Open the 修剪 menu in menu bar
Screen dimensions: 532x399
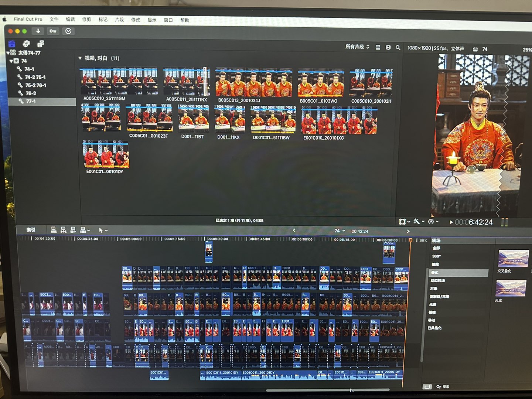86,20
